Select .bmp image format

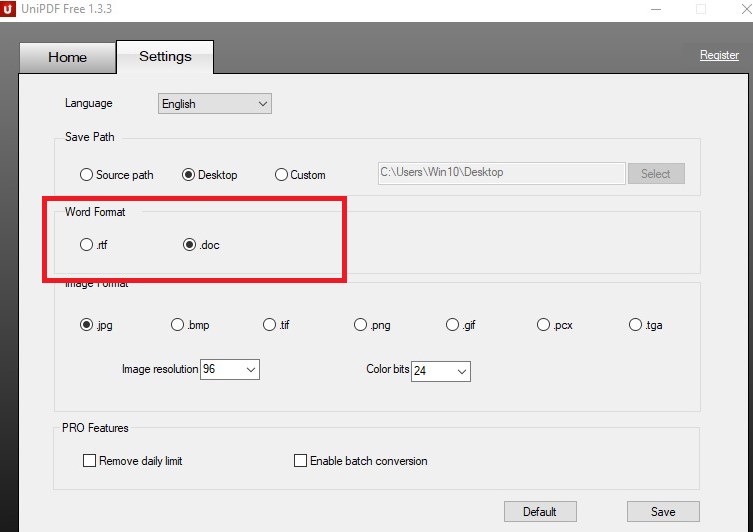tap(190, 325)
